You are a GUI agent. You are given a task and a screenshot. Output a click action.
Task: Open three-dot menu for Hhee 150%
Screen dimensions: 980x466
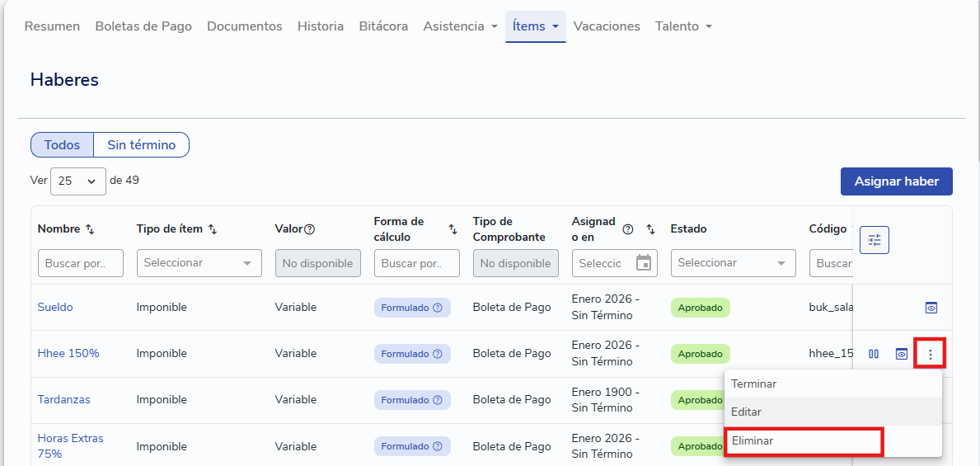pyautogui.click(x=931, y=354)
